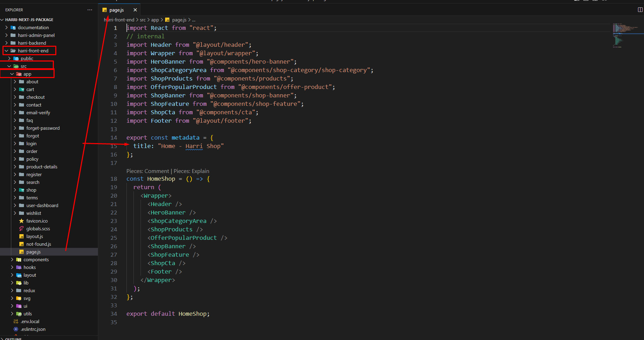Click the page.js file icon in explorer
Viewport: 644px width, 340px height.
[21, 252]
